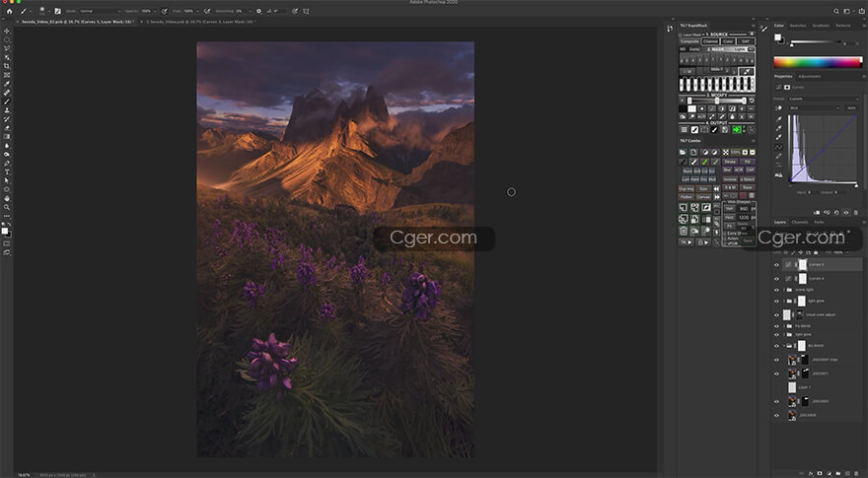Click the green arrow output button in TK7

coord(736,129)
